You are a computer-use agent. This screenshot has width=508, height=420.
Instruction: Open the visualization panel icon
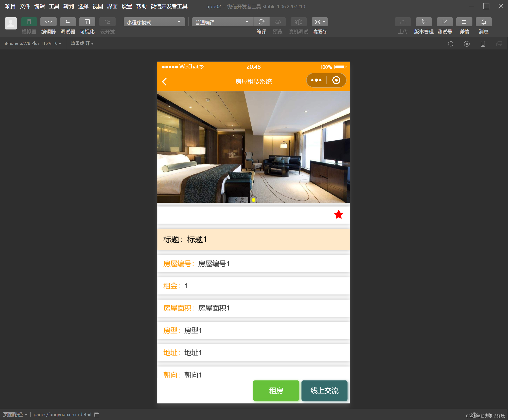(x=87, y=22)
